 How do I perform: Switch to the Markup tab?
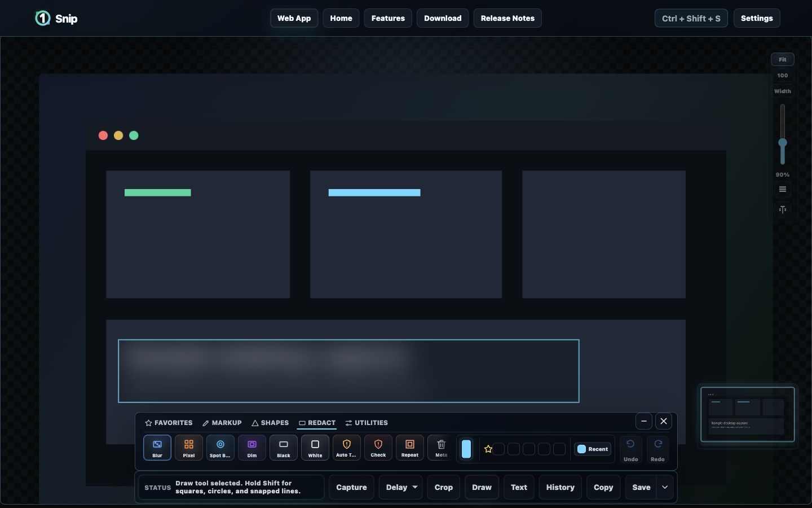click(x=222, y=423)
